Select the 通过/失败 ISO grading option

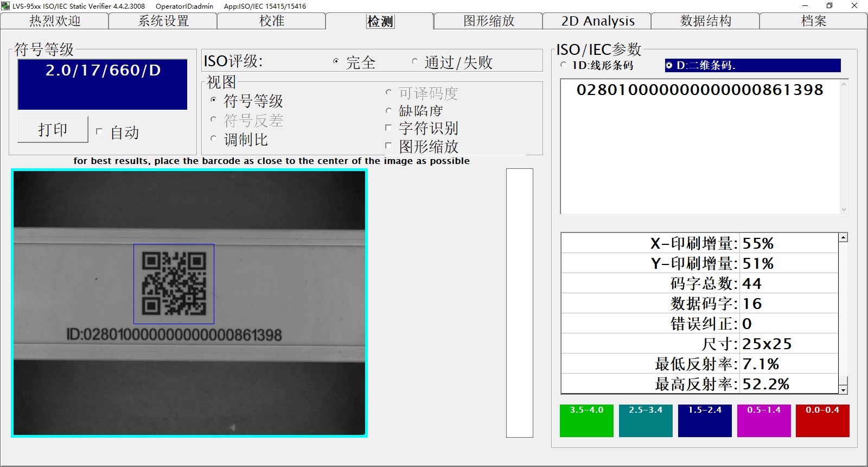[415, 61]
